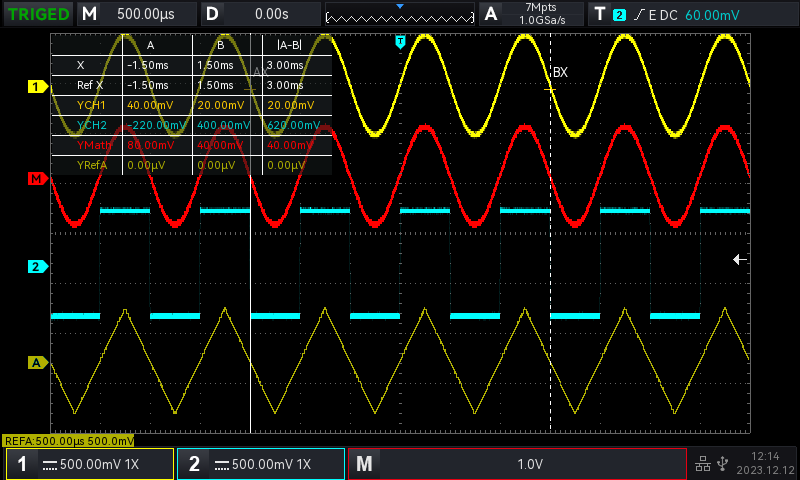
Task: Click the USB connection status icon
Action: click(722, 463)
